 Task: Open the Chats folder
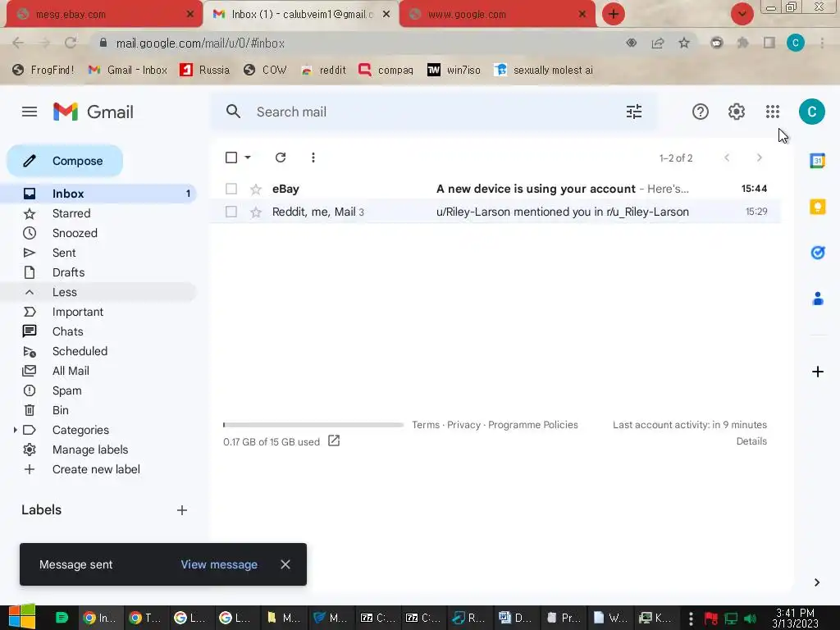(x=98, y=331)
